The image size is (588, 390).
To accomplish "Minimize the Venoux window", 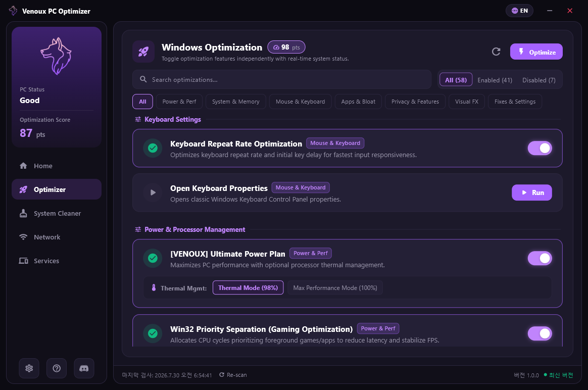I will tap(550, 11).
